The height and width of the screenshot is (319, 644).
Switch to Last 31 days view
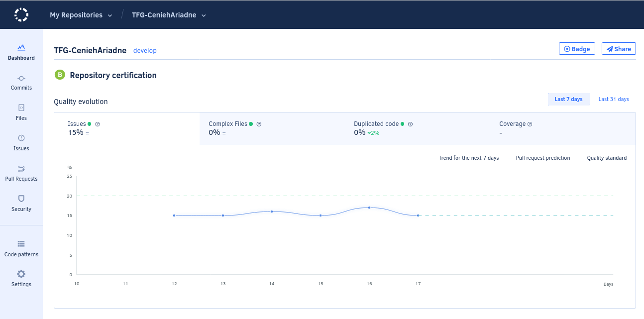pos(614,99)
